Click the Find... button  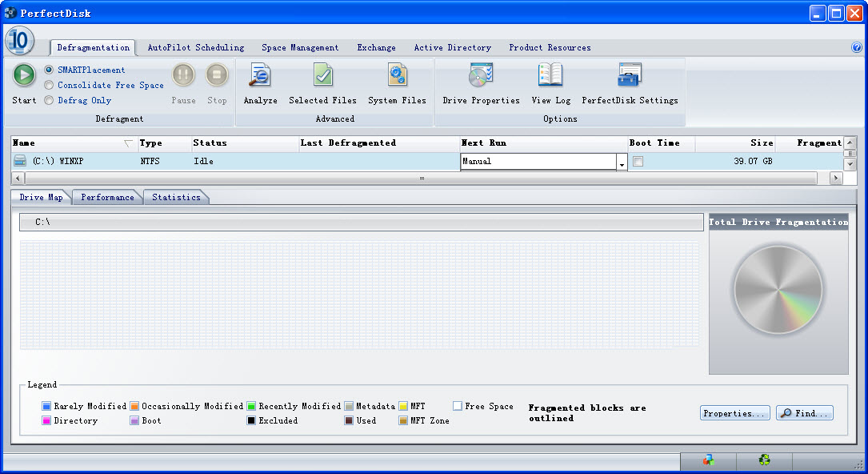[x=805, y=413]
